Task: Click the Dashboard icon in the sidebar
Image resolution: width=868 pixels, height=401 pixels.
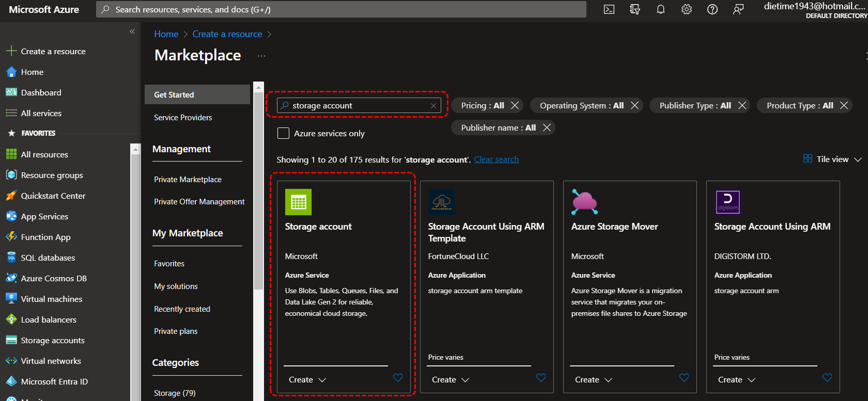Action: click(x=11, y=92)
